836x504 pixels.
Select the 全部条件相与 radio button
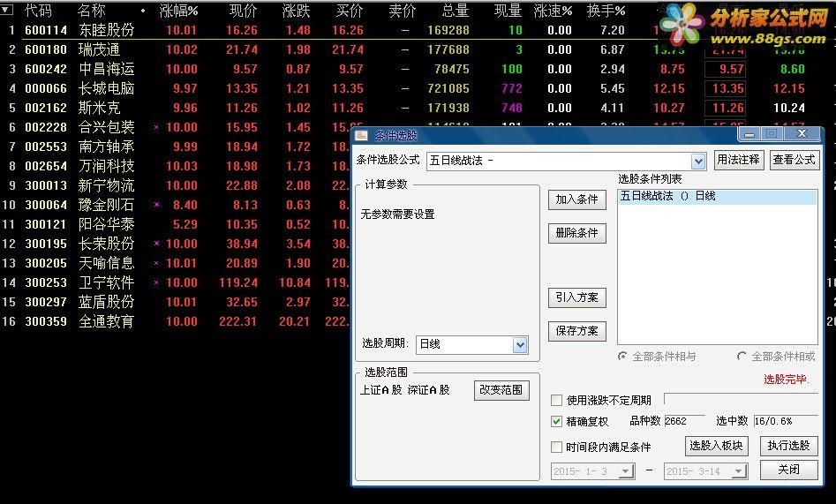[x=622, y=356]
